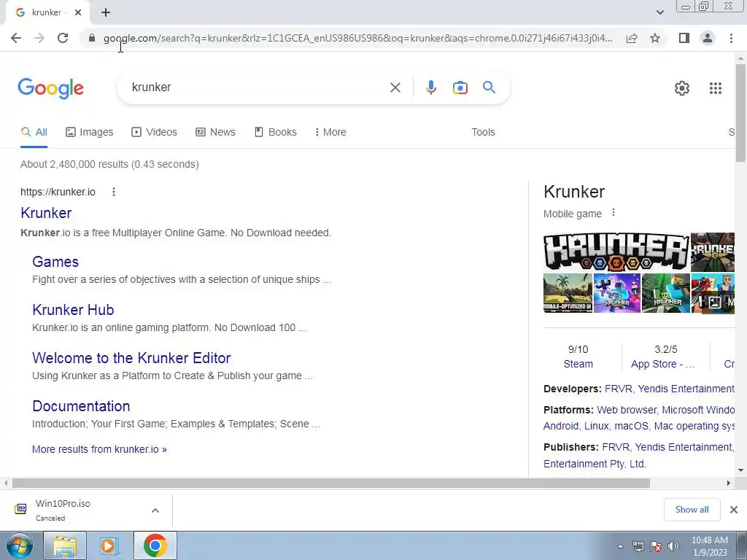Close the krunker browser tab
This screenshot has height=560, width=747.
[x=78, y=12]
